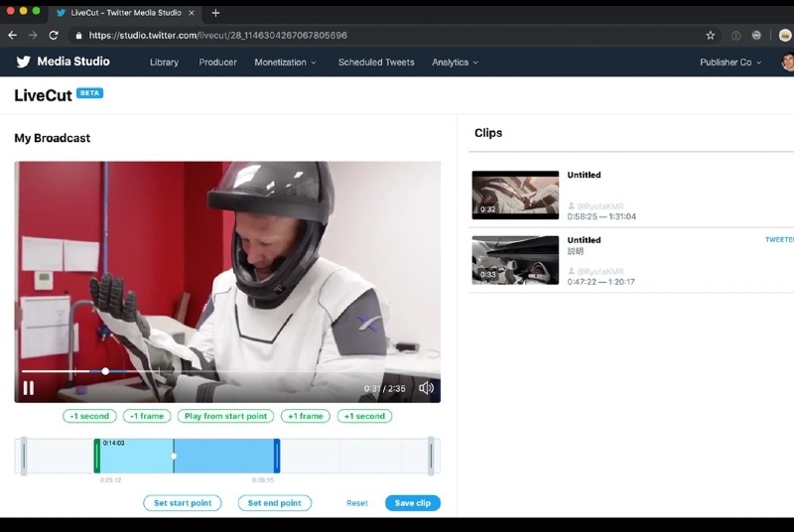Open the clip thumbnail labeled 0:32

tap(515, 196)
